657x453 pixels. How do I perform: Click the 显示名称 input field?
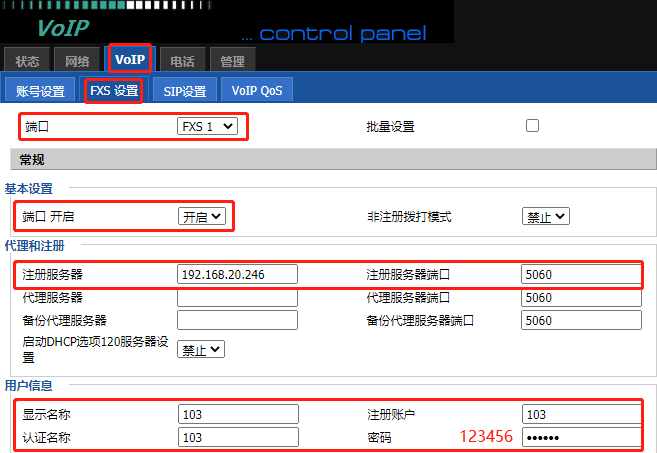tap(237, 414)
